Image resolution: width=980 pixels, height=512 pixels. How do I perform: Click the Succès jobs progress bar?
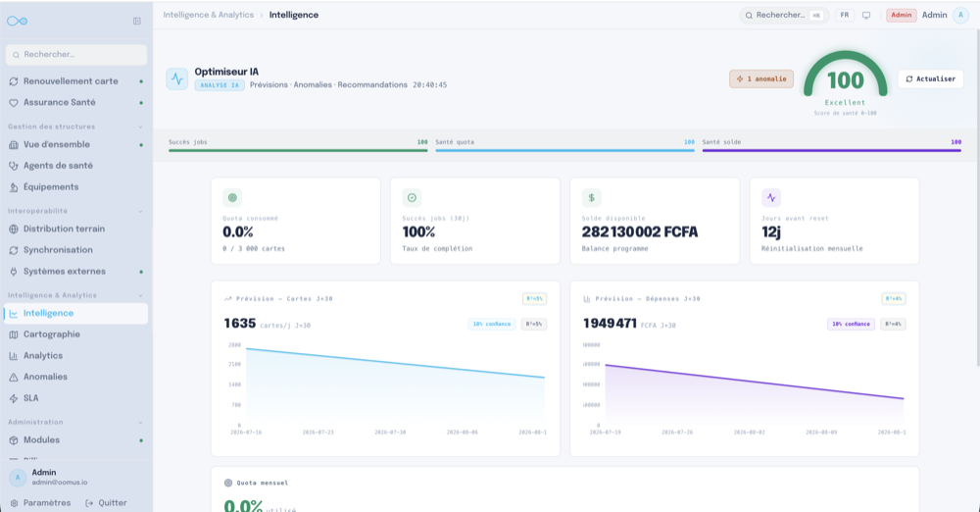tap(298, 150)
